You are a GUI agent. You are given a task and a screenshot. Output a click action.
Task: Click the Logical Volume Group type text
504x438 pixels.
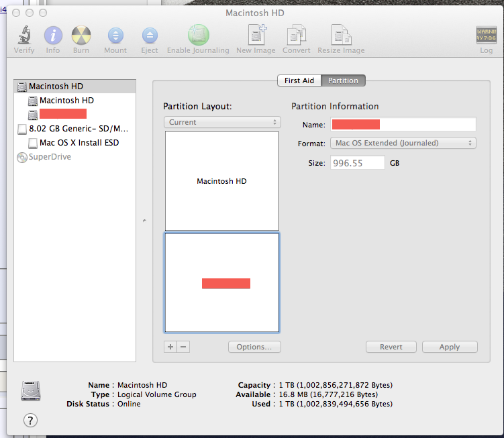157,394
